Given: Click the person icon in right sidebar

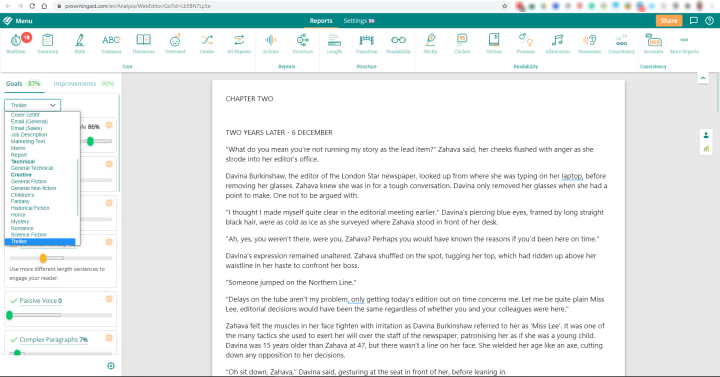Looking at the screenshot, I should coord(706,135).
